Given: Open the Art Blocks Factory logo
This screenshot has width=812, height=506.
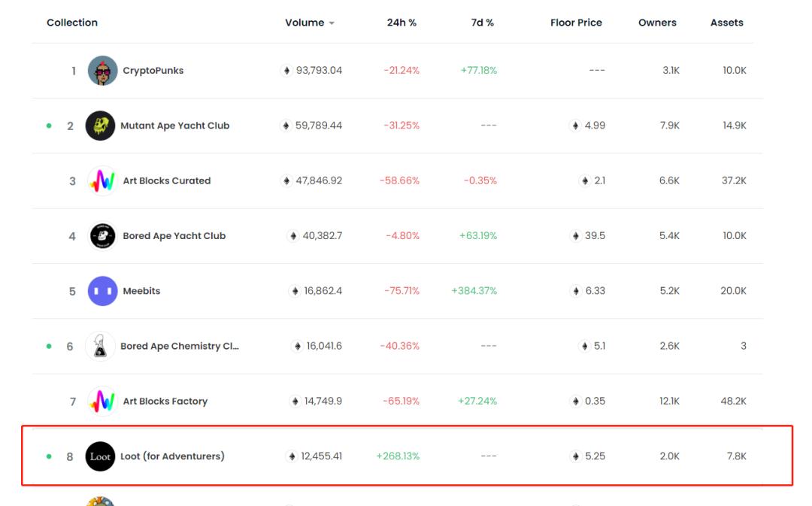Looking at the screenshot, I should (x=102, y=401).
